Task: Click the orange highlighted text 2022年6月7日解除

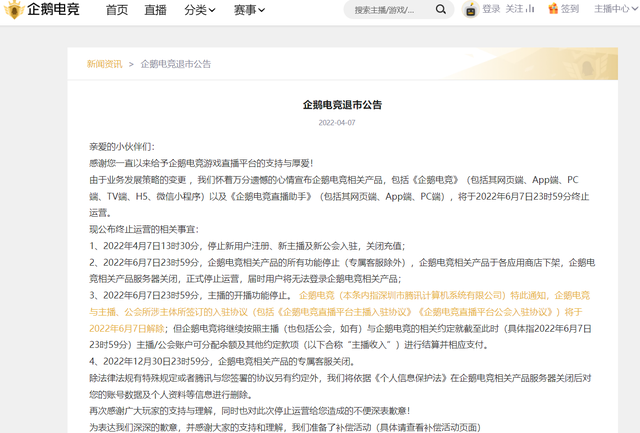Action: coord(127,329)
